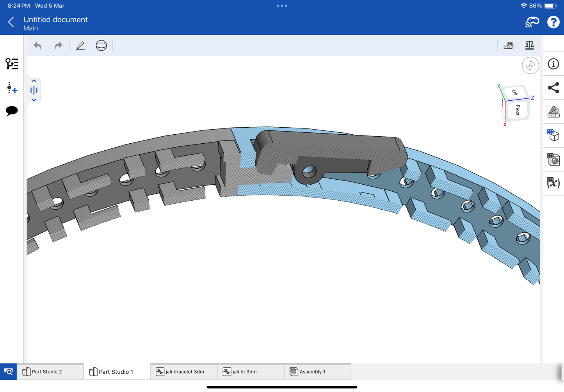Viewport: 564px width, 392px height.
Task: Open the variable table panel
Action: pos(553,183)
